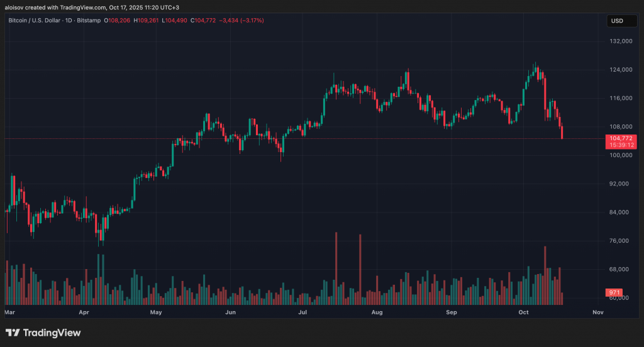Viewport: 644px width, 347px height.
Task: Click the latest red candle at chart's right
Action: pos(562,133)
